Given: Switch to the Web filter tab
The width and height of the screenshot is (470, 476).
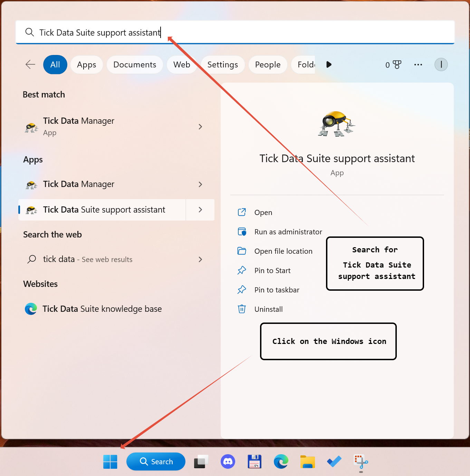Looking at the screenshot, I should pyautogui.click(x=182, y=65).
